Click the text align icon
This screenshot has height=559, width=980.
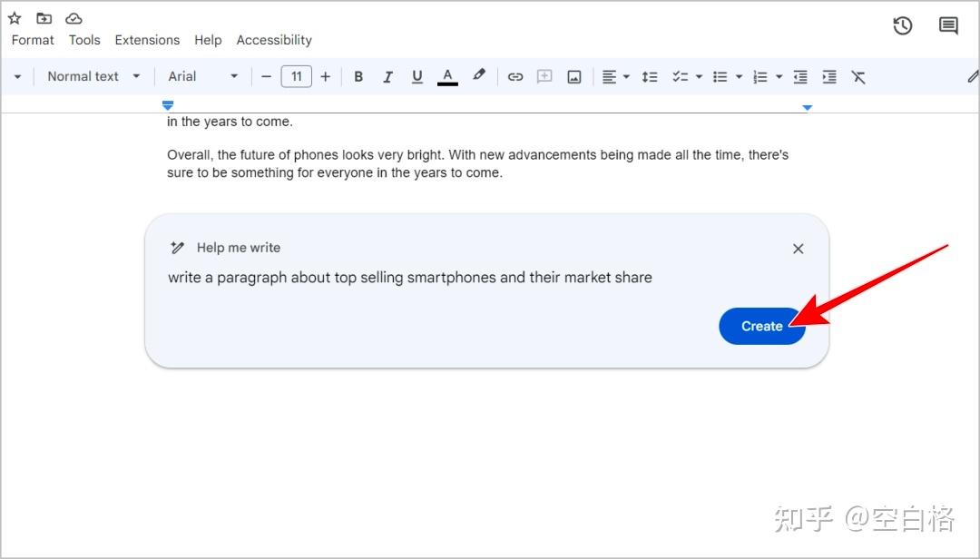click(609, 77)
